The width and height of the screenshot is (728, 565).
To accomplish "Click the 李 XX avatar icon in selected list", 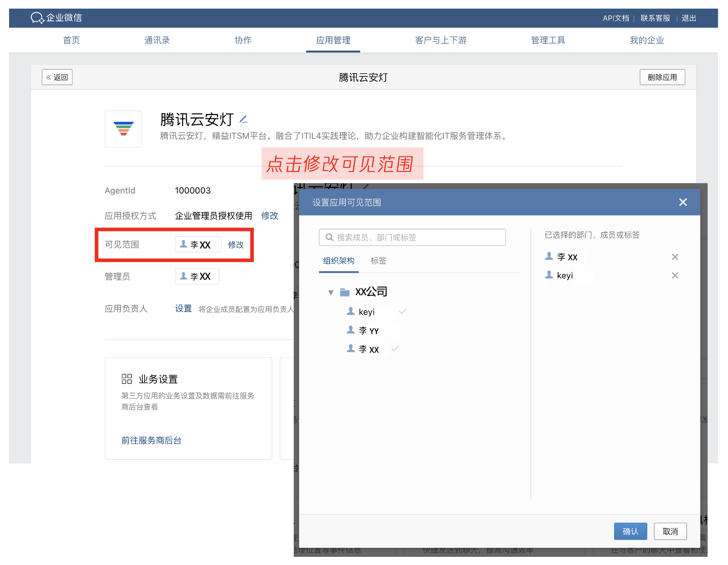I will [549, 256].
